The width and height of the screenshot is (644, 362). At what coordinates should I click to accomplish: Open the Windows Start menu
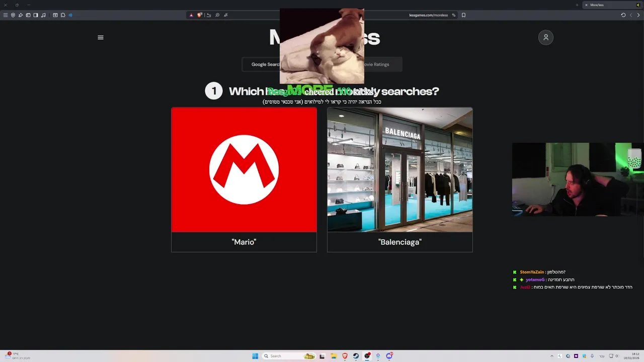pos(255,356)
